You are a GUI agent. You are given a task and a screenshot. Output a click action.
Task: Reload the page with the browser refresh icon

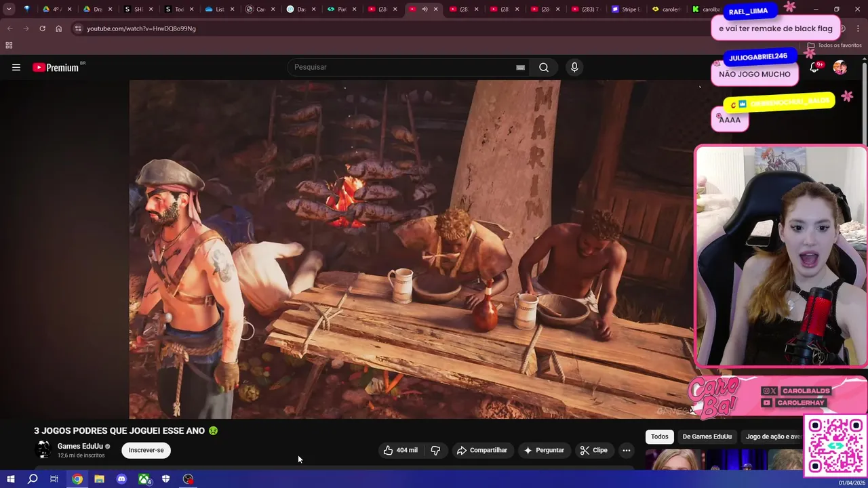42,28
